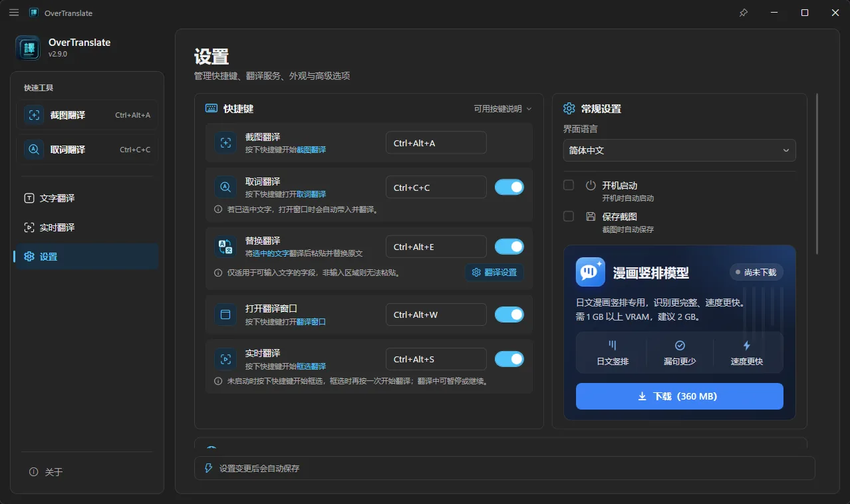Click the 截图翻译 shortcut row icon

pos(225,143)
